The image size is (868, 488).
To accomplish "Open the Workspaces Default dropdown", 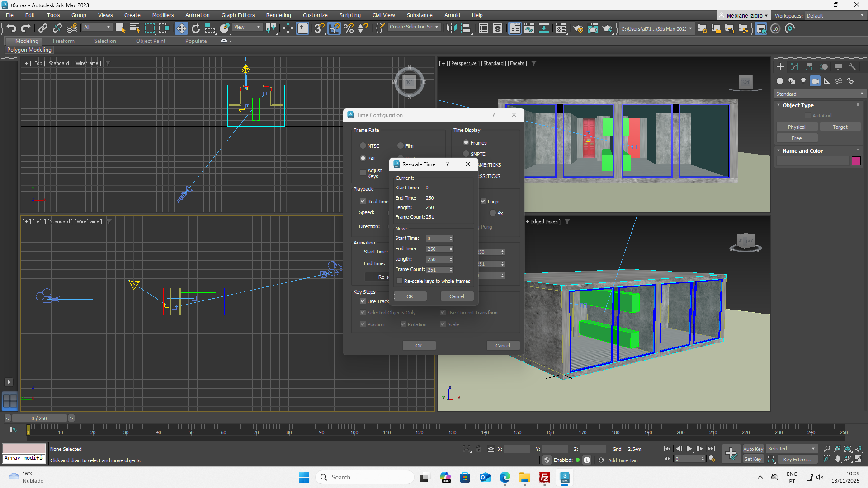I will (835, 15).
